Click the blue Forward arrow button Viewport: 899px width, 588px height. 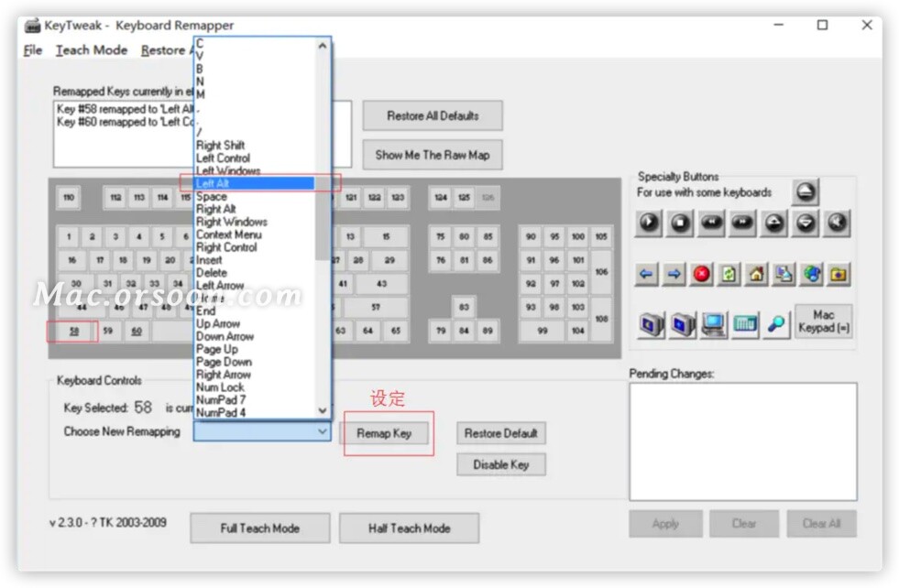click(x=674, y=275)
